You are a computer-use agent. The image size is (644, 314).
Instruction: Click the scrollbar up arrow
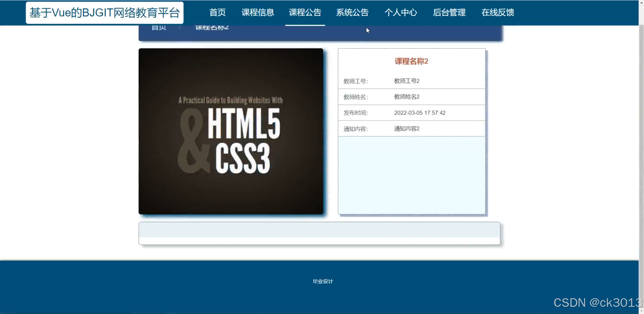coord(641,3)
